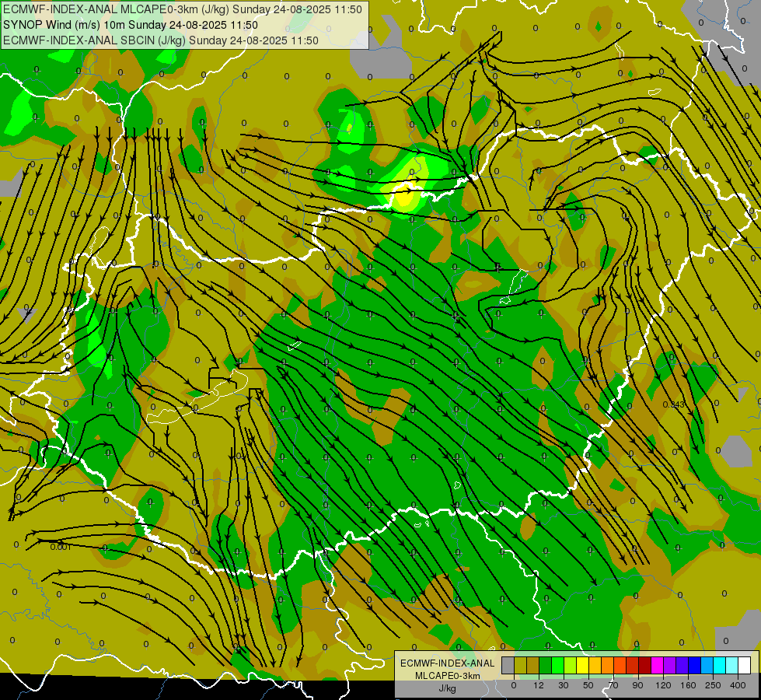The height and width of the screenshot is (700, 761).
Task: Click the dark red legend swatch after 90
Action: tap(645, 665)
